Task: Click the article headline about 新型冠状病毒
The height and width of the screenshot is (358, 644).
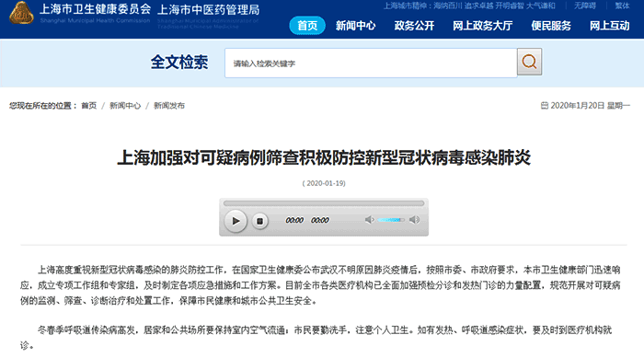Action: pos(324,157)
